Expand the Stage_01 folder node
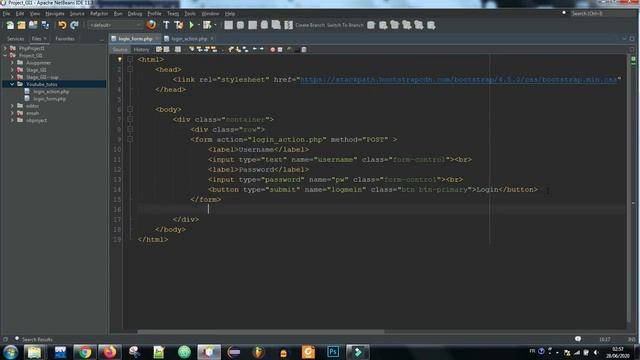The width and height of the screenshot is (640, 360). tap(12, 70)
